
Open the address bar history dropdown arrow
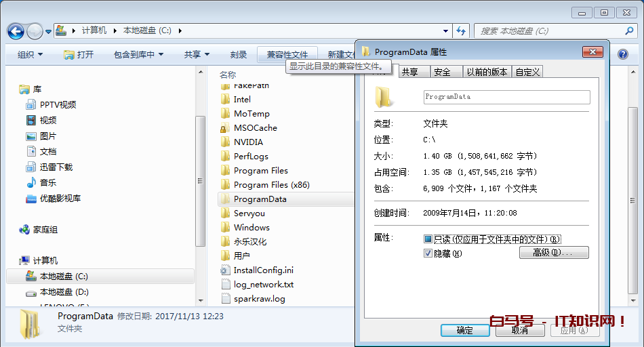point(445,30)
